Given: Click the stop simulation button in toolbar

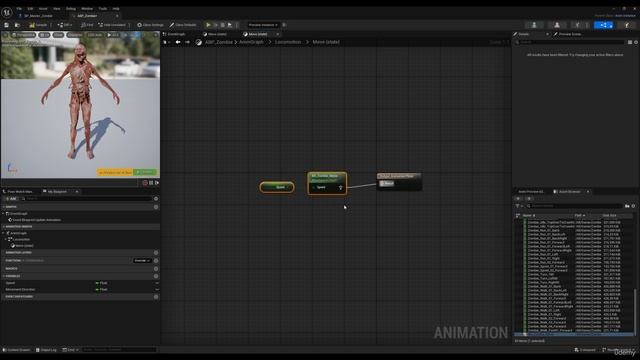Looking at the screenshot, I should (x=222, y=25).
